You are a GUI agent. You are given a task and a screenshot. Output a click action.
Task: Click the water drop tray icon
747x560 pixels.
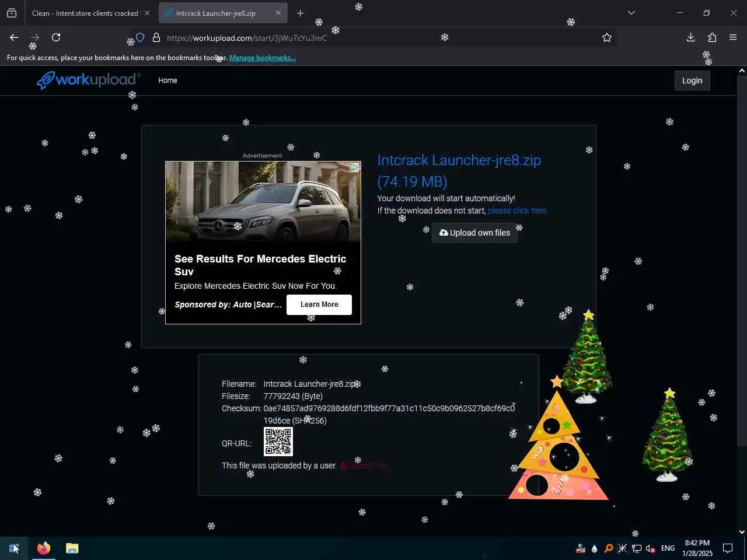tap(594, 548)
